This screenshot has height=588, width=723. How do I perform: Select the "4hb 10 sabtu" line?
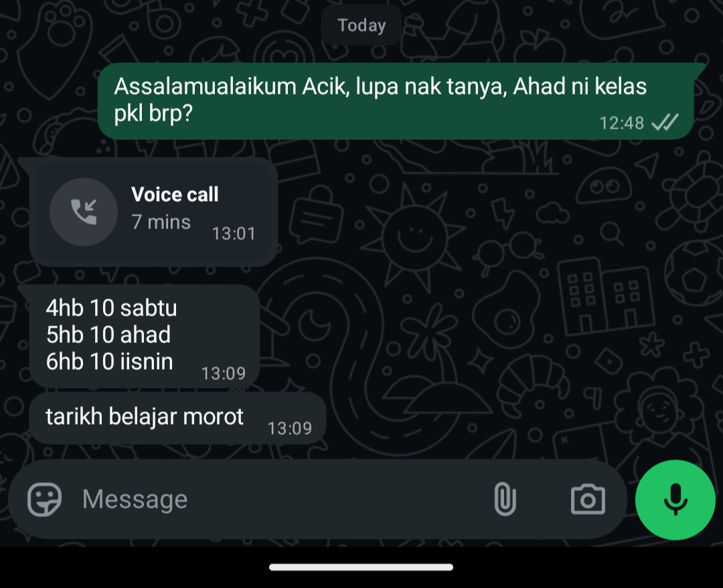(111, 308)
